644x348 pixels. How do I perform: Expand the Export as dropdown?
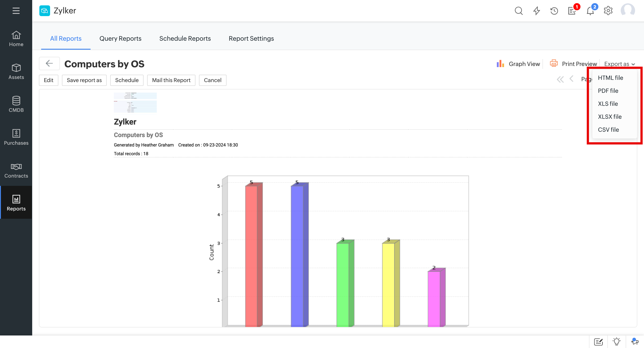coord(619,64)
